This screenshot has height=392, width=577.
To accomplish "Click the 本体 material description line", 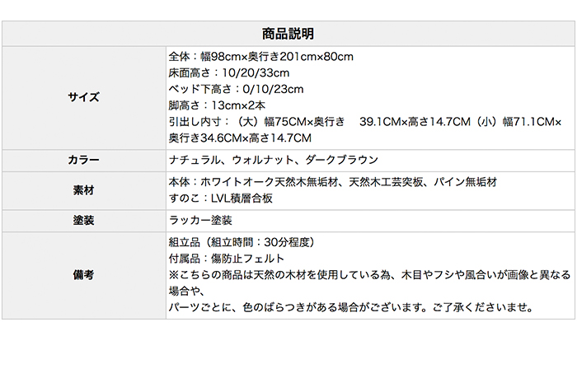I will click(x=332, y=182).
